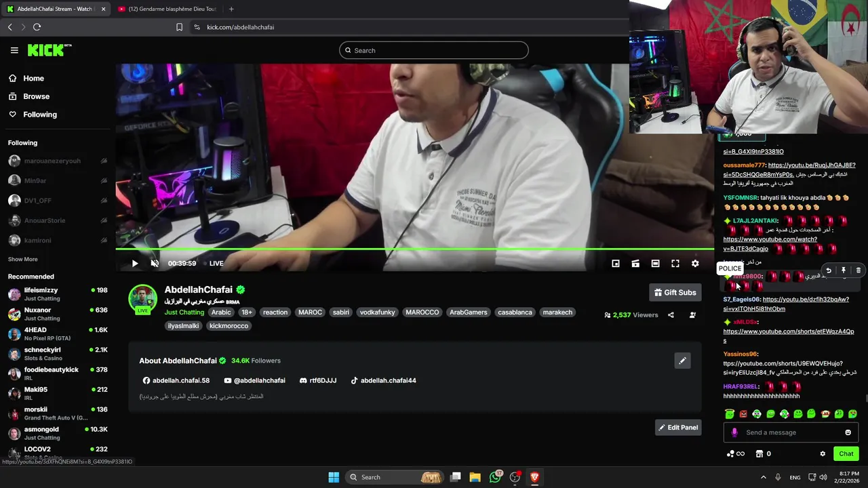Image resolution: width=868 pixels, height=488 pixels.
Task: Toggle notifications for kamironi
Action: (x=104, y=241)
